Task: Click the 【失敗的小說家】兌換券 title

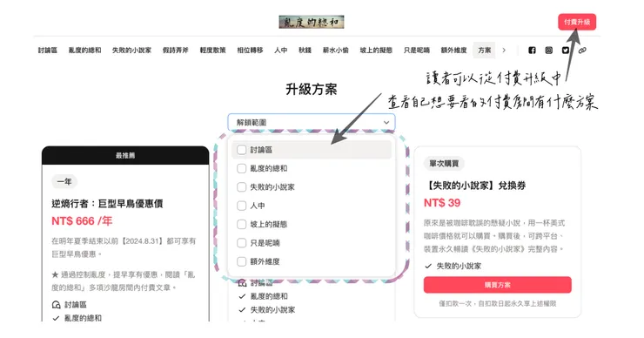Action: (475, 186)
